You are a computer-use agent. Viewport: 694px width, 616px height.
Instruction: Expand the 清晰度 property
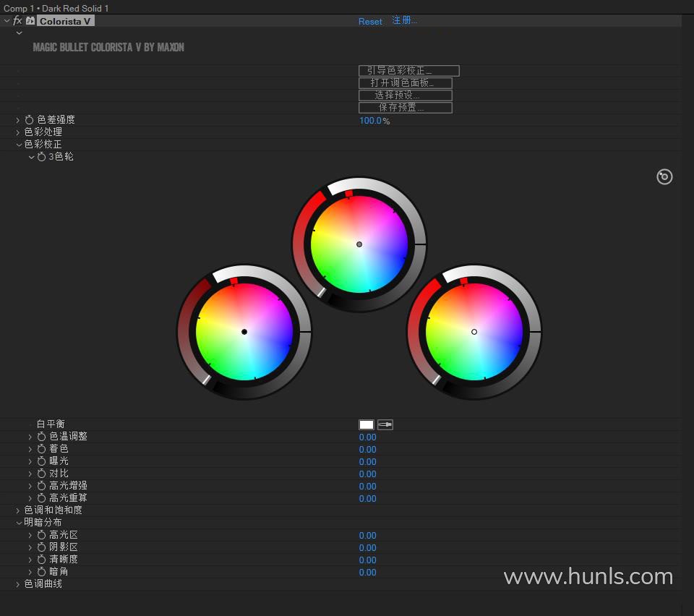tap(30, 560)
